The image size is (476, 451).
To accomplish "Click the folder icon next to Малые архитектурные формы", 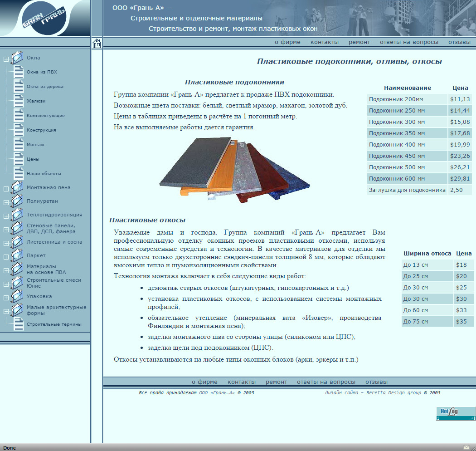I will pos(17,310).
